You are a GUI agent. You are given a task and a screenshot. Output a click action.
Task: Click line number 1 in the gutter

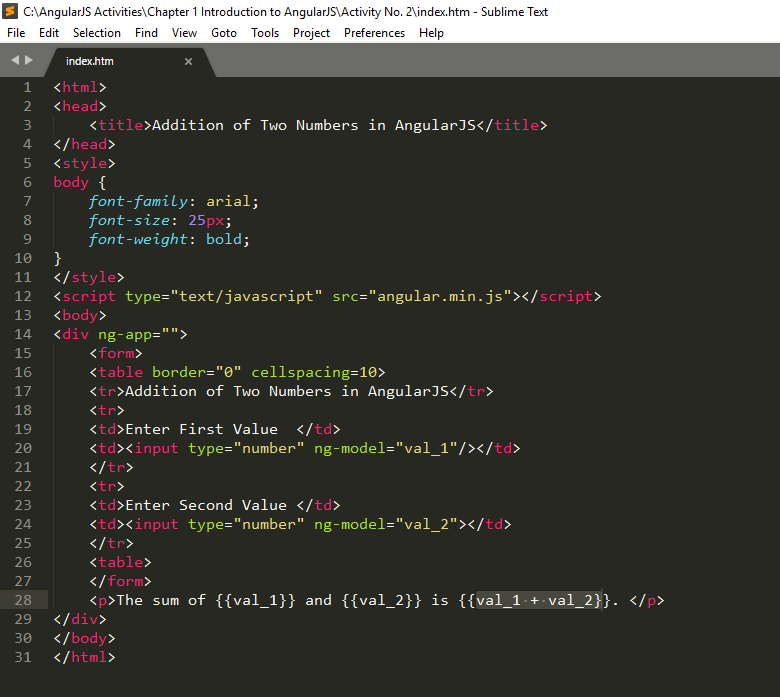pos(27,88)
